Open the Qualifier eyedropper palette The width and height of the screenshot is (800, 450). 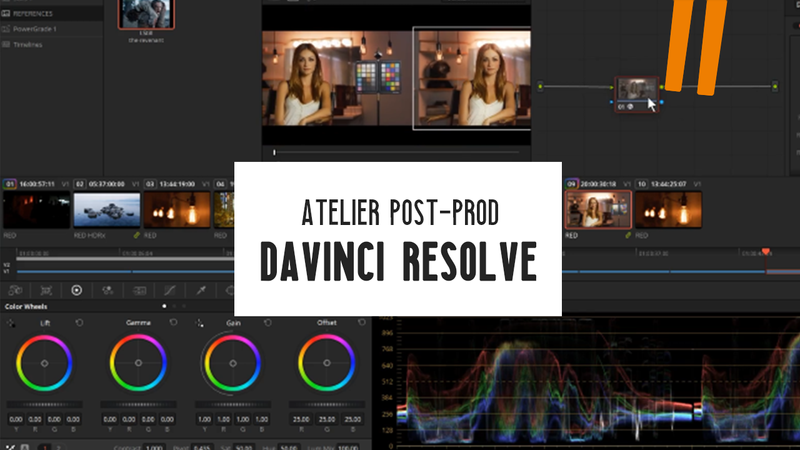(202, 290)
